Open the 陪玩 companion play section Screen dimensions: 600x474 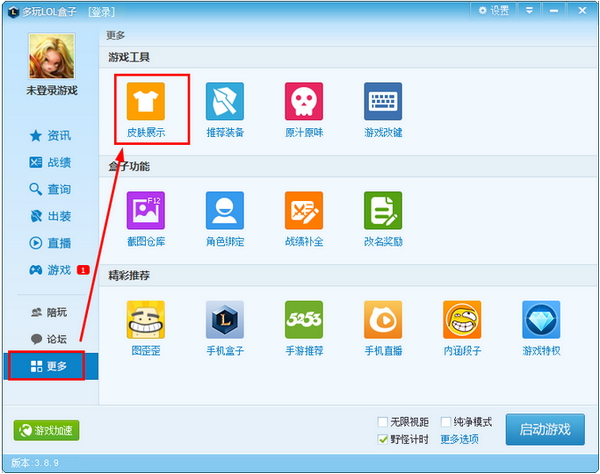[x=49, y=313]
